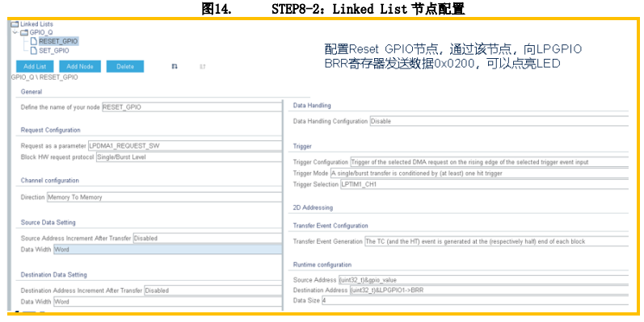
Task: Collapse the GPIO_Q queue tree
Action: tap(15, 32)
